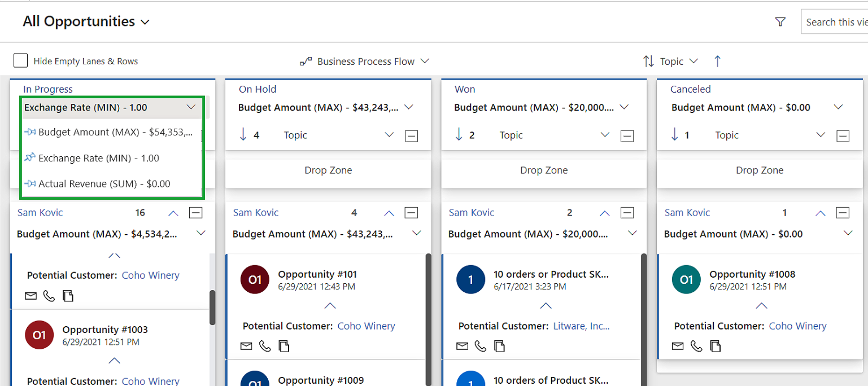Image resolution: width=868 pixels, height=386 pixels.
Task: Click the On Hold column scrollbar
Action: [x=429, y=319]
